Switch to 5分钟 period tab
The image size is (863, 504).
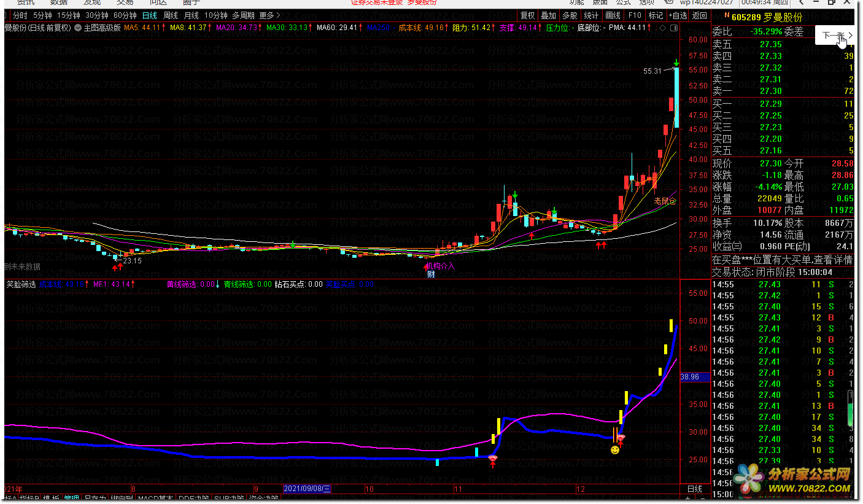tap(42, 15)
